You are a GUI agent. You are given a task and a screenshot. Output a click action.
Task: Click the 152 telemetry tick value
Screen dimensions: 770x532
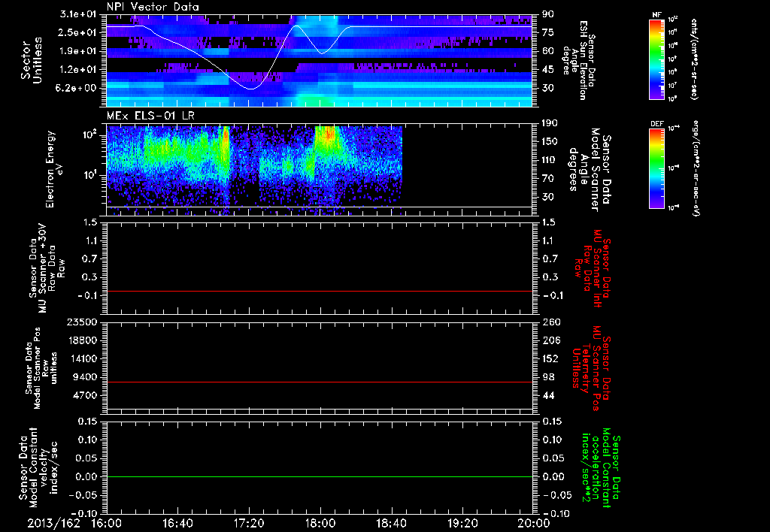pos(550,358)
